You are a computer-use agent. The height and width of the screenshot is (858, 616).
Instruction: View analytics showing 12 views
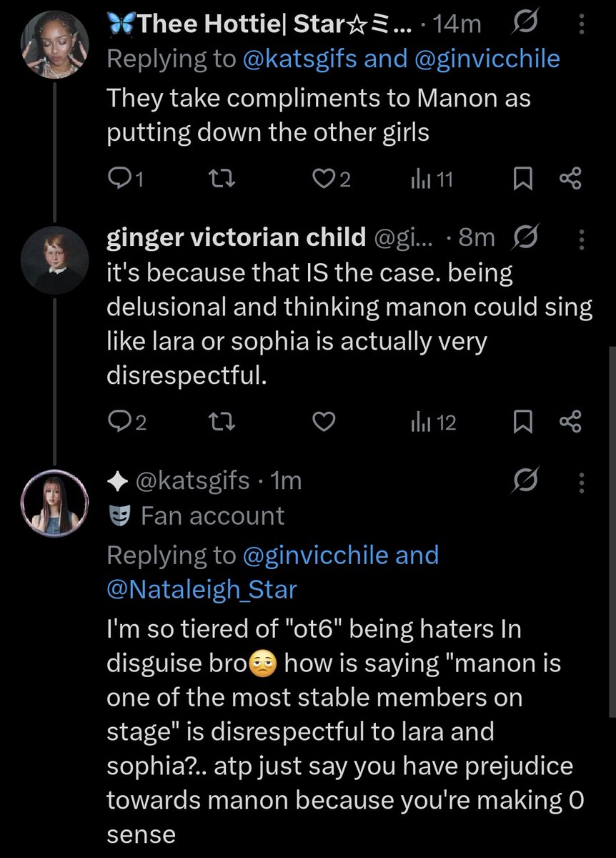(x=433, y=423)
